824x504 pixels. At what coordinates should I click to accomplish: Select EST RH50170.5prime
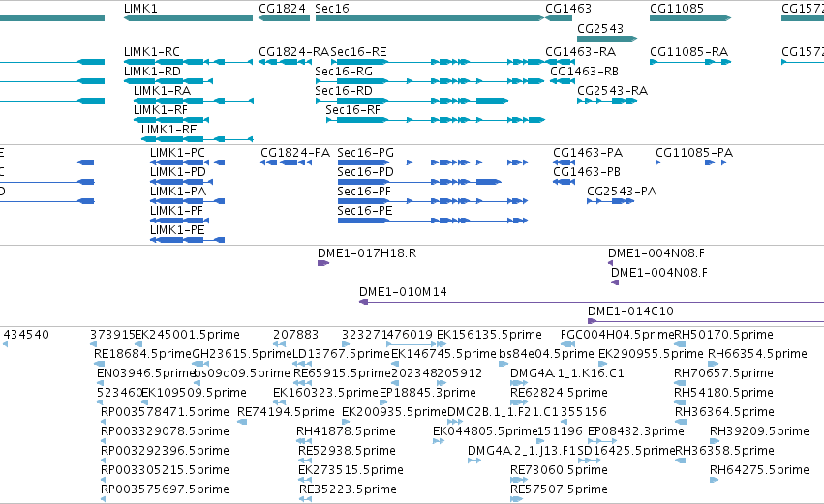pyautogui.click(x=723, y=335)
